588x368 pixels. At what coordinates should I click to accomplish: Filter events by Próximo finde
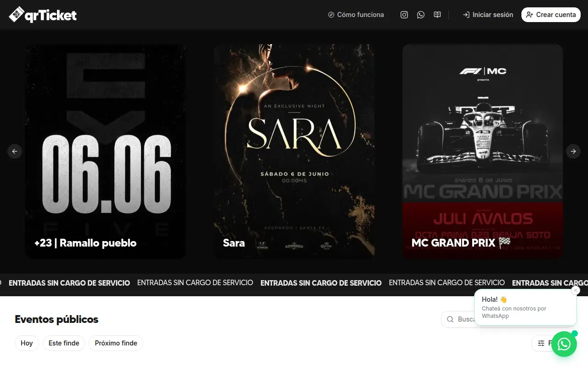(x=116, y=343)
